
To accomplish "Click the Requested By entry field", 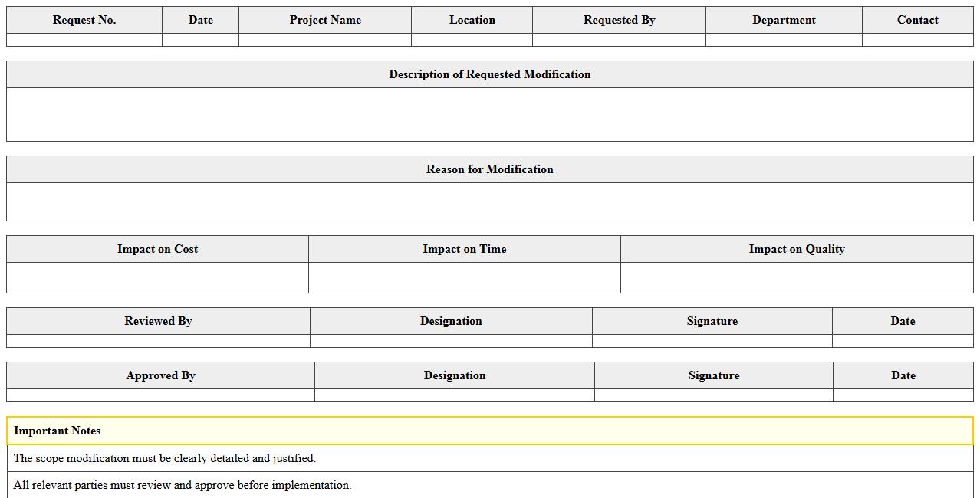I will coord(619,37).
